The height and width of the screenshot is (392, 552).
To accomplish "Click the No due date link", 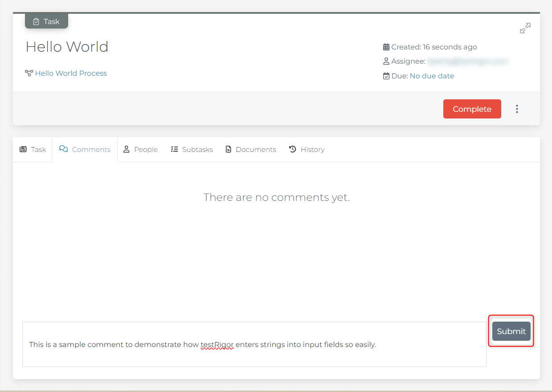I will 432,76.
